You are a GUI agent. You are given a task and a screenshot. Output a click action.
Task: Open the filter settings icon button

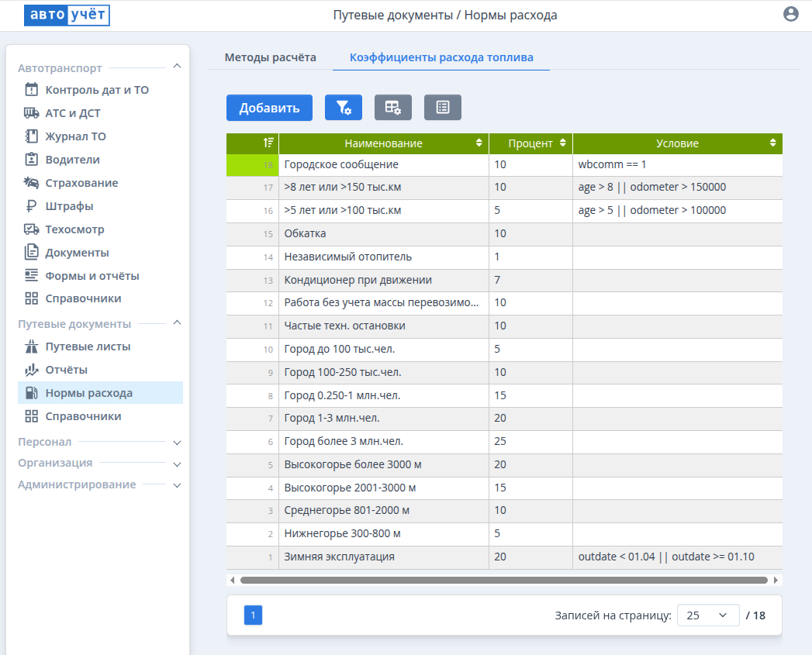(344, 108)
